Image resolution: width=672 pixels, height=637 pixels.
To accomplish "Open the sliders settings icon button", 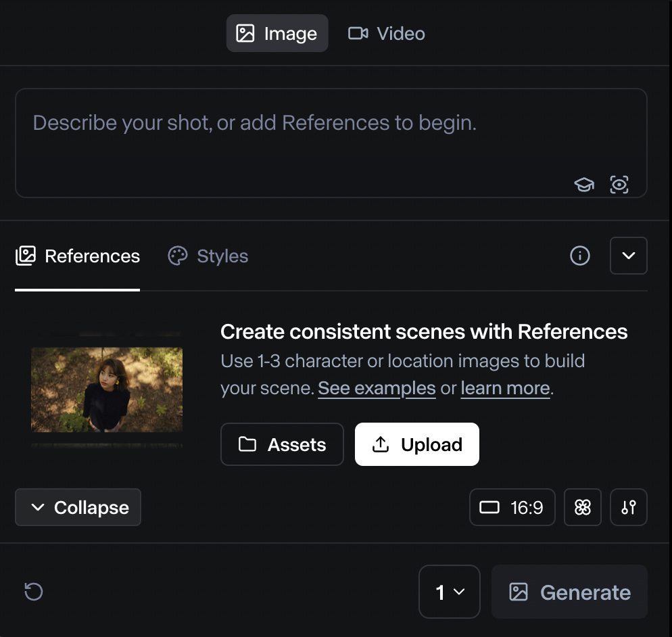I will tap(628, 508).
